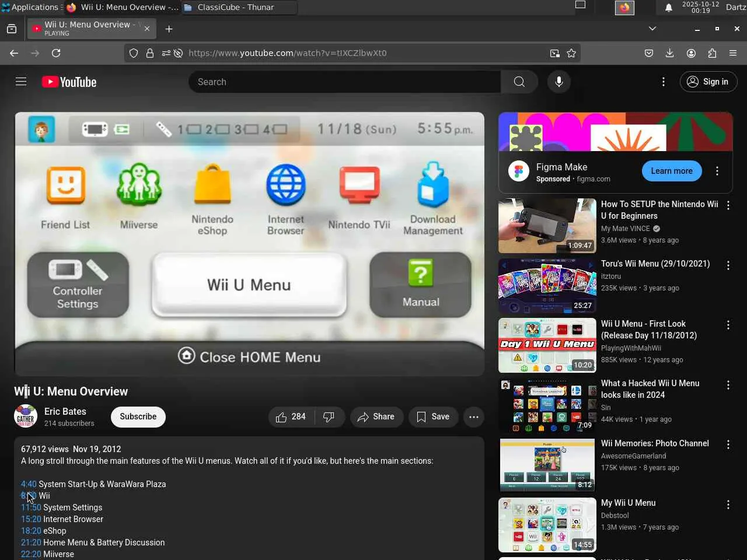Jump to 4:40 System Start-Up timestamp
This screenshot has width=747, height=560.
point(29,484)
